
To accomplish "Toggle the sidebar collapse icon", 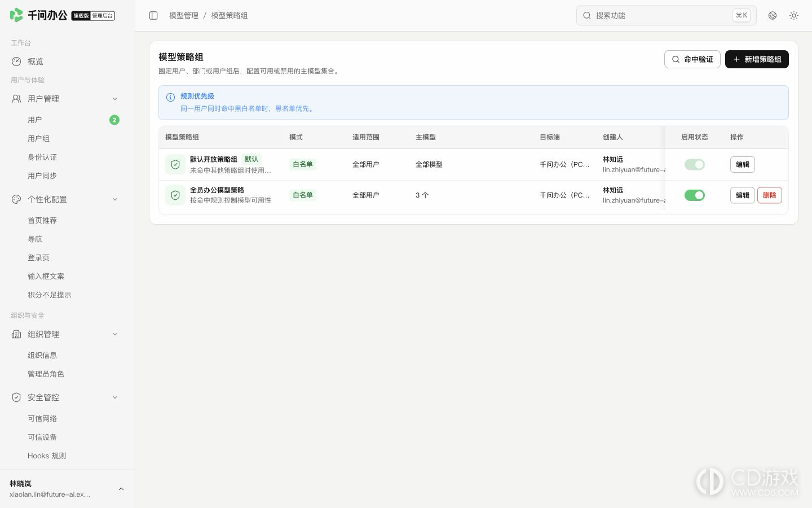I will (x=153, y=16).
